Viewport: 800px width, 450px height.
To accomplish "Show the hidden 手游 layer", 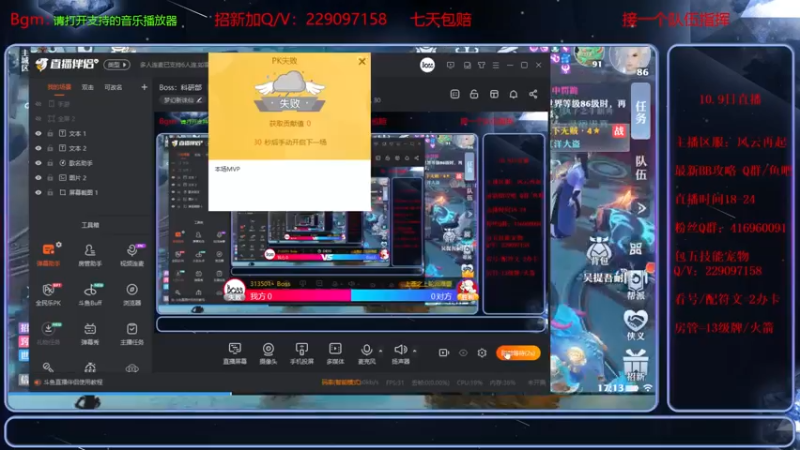I will (x=38, y=104).
